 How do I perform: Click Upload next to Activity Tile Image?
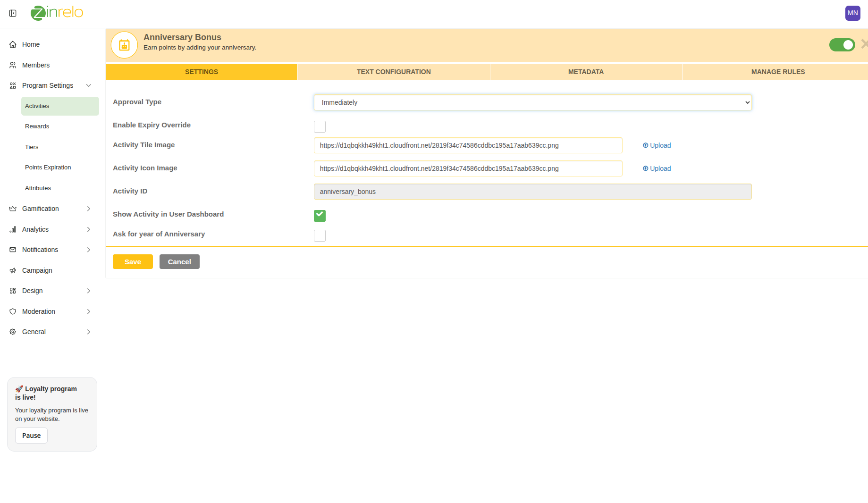[x=657, y=145]
